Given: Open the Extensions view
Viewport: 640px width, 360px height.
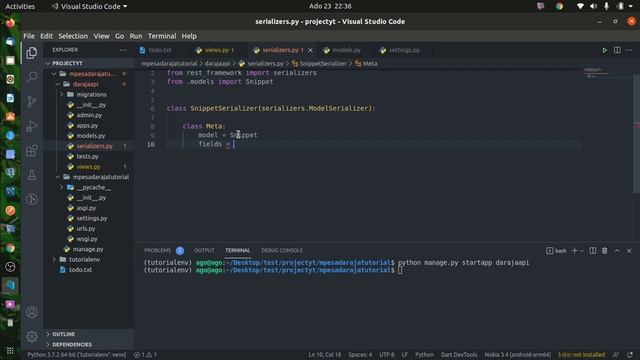Looking at the screenshot, I should tap(31, 151).
